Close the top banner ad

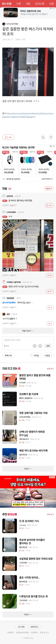54,8
